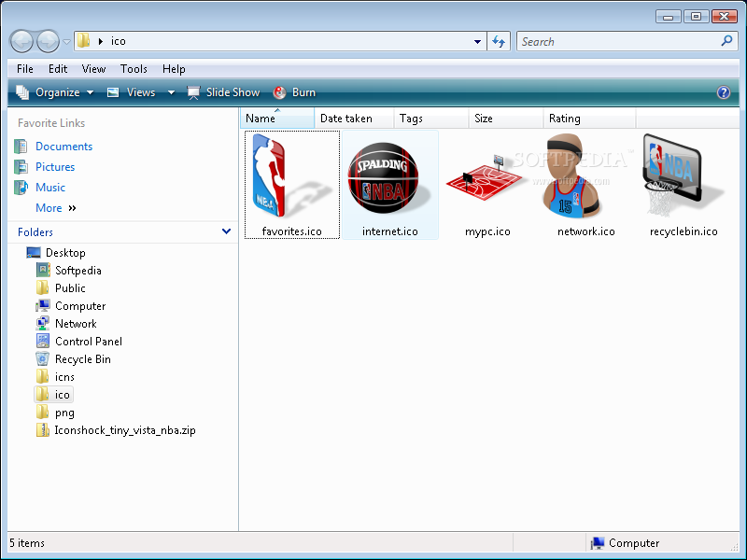Sort by the Name column header
Image resolution: width=747 pixels, height=560 pixels.
tap(277, 119)
